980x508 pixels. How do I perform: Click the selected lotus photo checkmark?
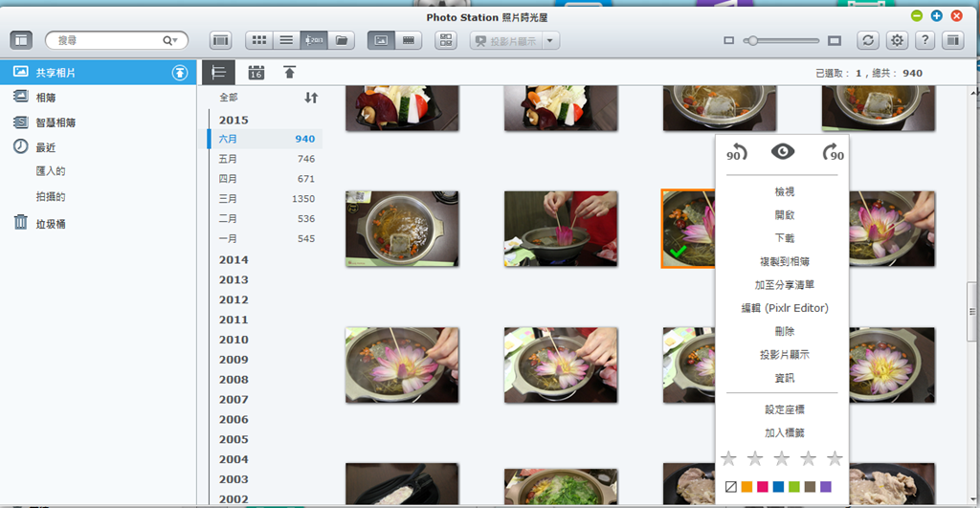[x=679, y=252]
